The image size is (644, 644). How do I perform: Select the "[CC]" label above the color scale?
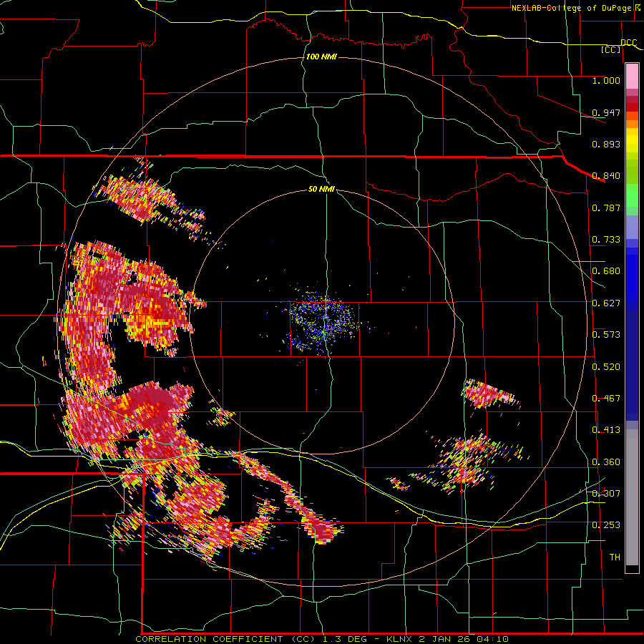click(x=610, y=49)
